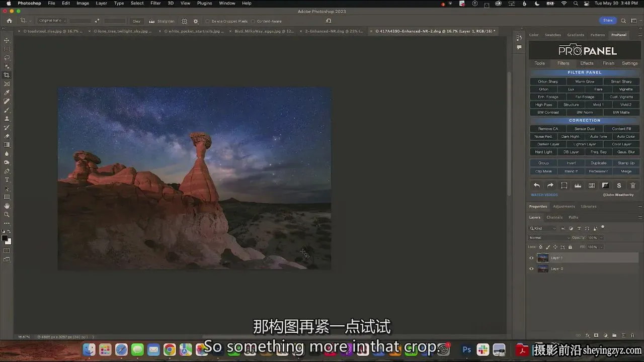Click the ProPanel undo arrow icon

[537, 186]
